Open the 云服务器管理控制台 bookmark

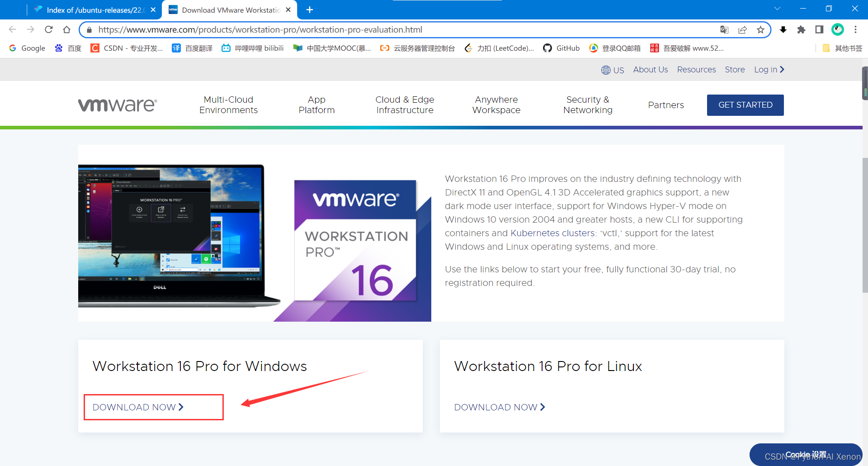(417, 48)
